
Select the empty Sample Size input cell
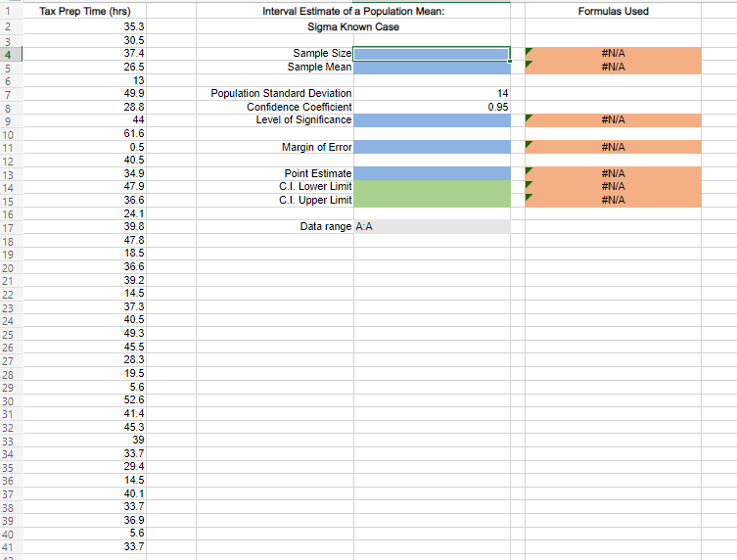click(432, 54)
